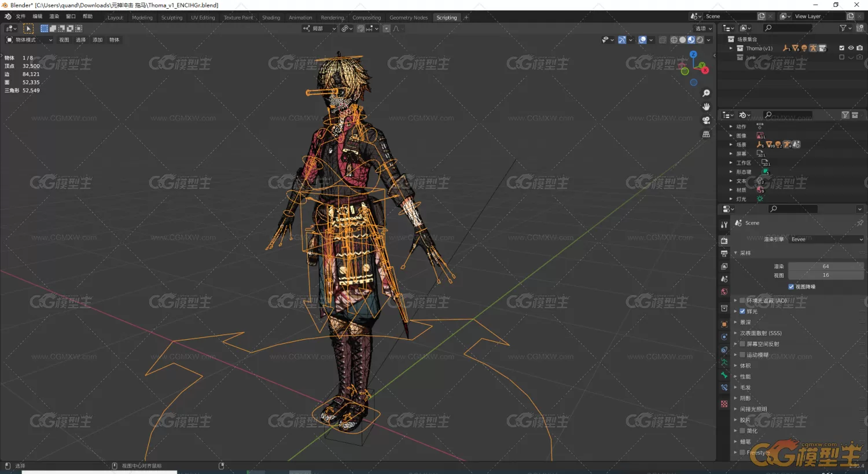This screenshot has width=868, height=474.
Task: Open the View Layer properties tab icon
Action: coord(724,266)
